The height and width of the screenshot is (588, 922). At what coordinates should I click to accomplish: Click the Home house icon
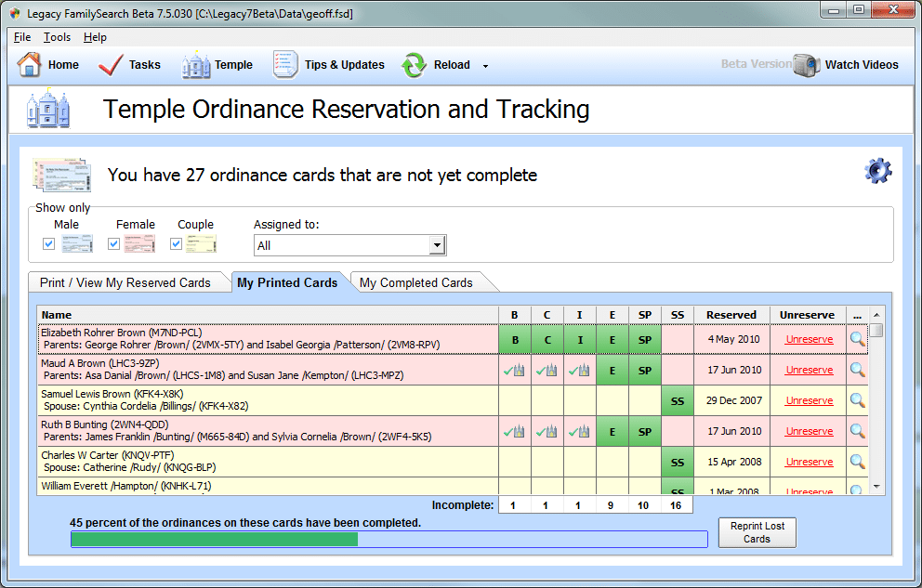(x=29, y=65)
